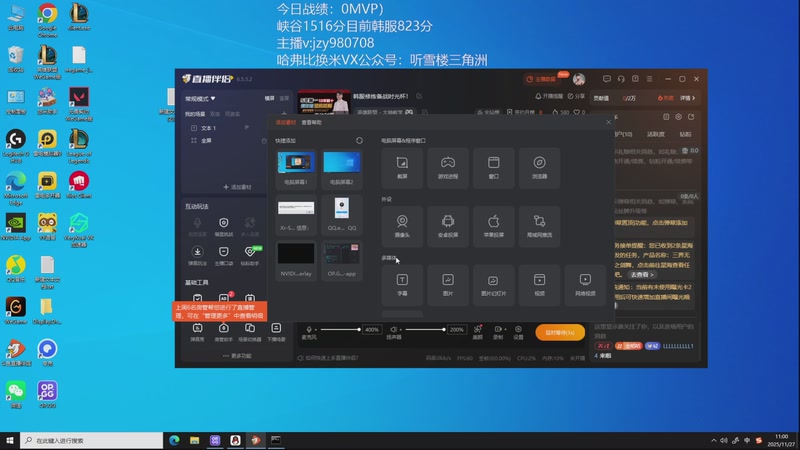Open customer service headset icon

(x=621, y=79)
